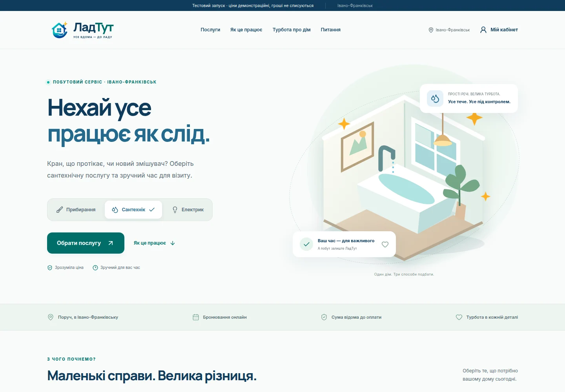Click the Один дім. Три способи подбати caption
This screenshot has height=392, width=565.
pyautogui.click(x=404, y=274)
